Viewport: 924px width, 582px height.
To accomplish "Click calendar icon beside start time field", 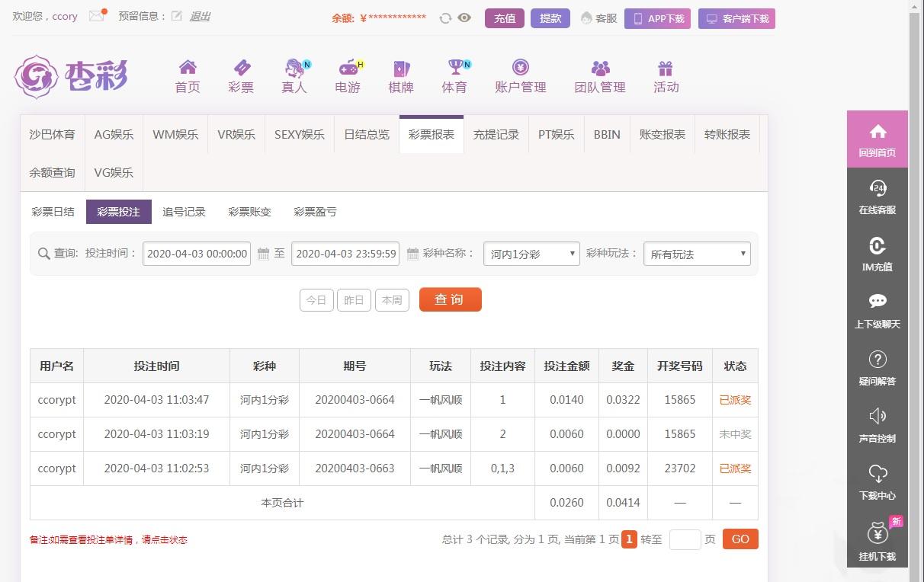I will pyautogui.click(x=263, y=254).
